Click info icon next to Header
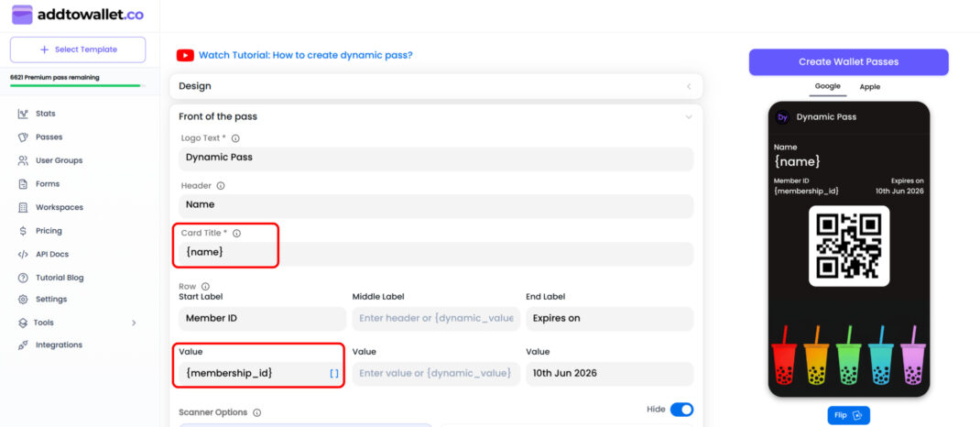The image size is (980, 427). tap(221, 186)
